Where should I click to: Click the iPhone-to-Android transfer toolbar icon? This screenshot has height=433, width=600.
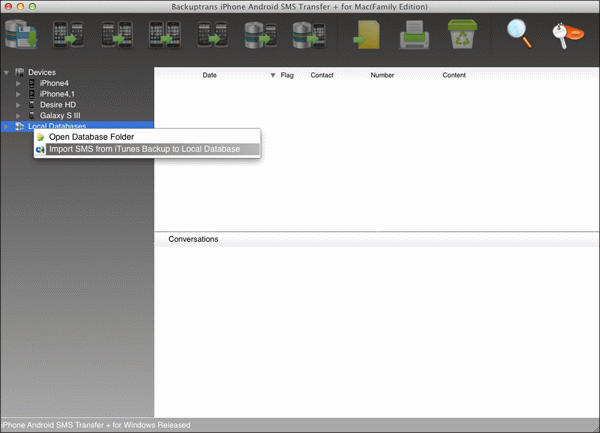(x=68, y=35)
